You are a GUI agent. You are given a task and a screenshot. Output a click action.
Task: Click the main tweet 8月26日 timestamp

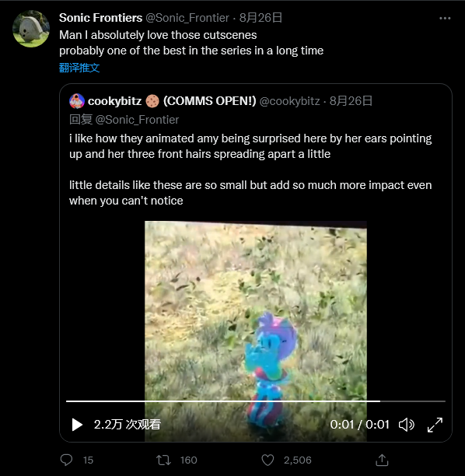pyautogui.click(x=260, y=18)
